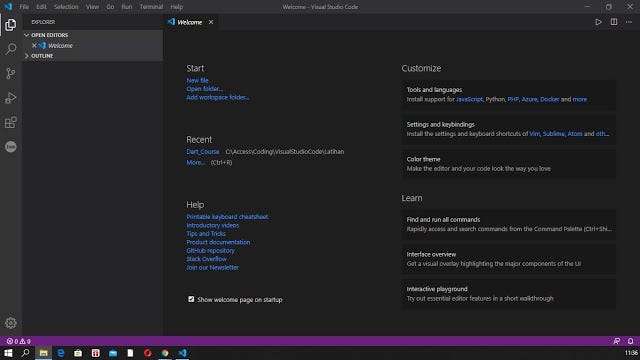The image size is (640, 360).
Task: Close Welcome in Open Editors list
Action: [x=34, y=45]
